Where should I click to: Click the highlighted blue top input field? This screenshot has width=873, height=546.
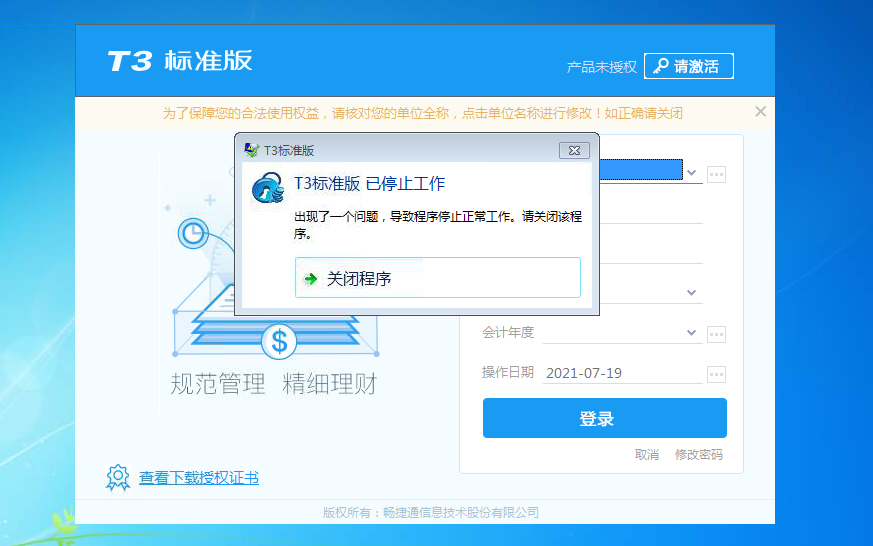641,170
